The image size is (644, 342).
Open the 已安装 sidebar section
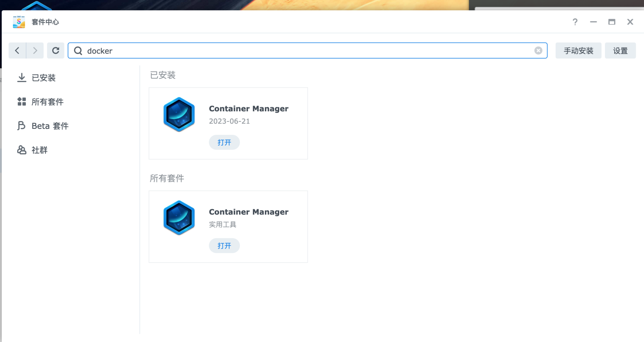(43, 78)
